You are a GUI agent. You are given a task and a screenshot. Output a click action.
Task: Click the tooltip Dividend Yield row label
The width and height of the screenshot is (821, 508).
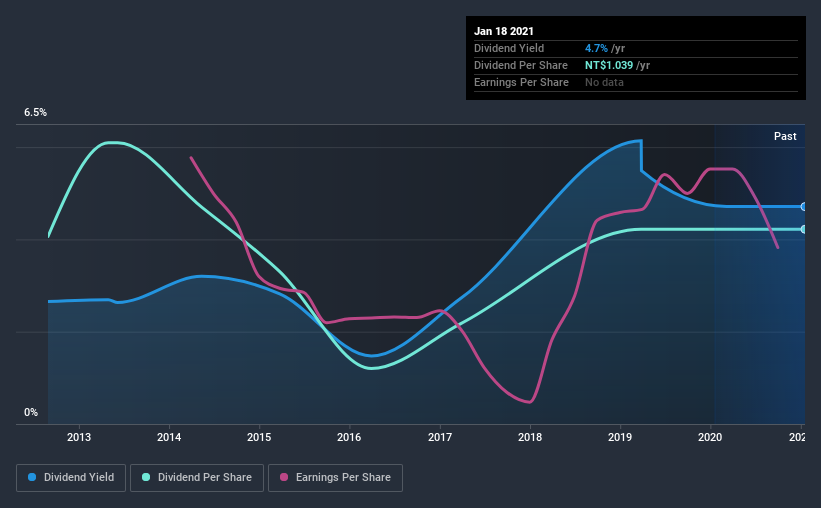coord(509,48)
